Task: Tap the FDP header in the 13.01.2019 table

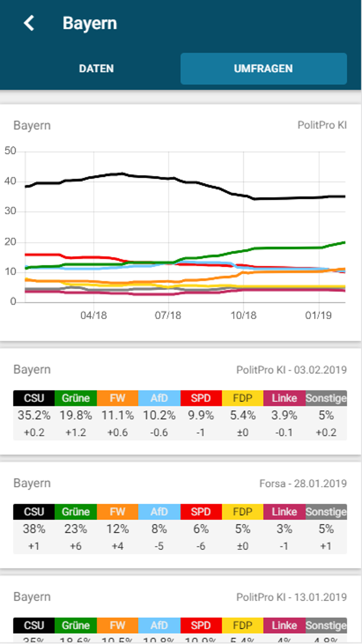Action: (x=242, y=626)
